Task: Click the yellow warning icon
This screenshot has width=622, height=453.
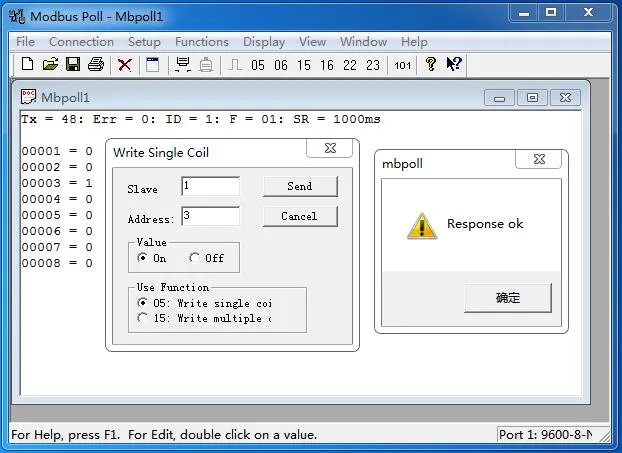Action: click(x=422, y=226)
